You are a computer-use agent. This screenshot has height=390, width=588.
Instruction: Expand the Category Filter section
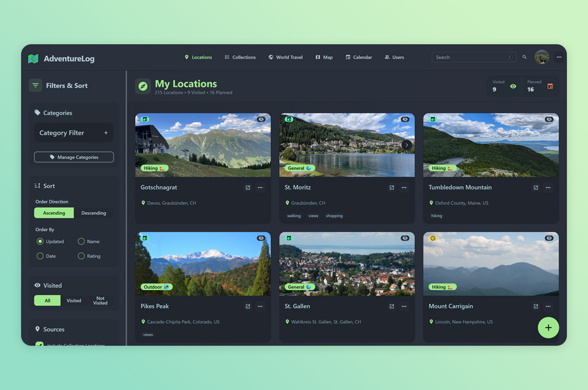tap(106, 133)
